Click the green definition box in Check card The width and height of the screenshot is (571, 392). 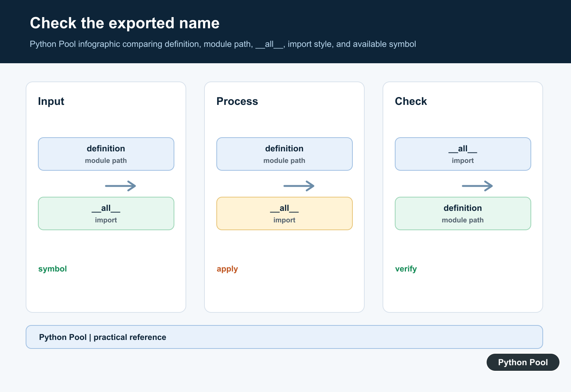point(463,213)
